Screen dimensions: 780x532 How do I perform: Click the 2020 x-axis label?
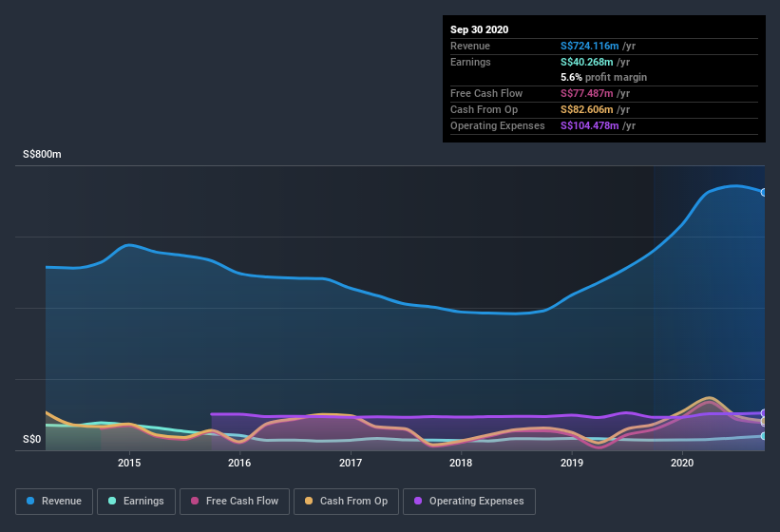(x=682, y=463)
